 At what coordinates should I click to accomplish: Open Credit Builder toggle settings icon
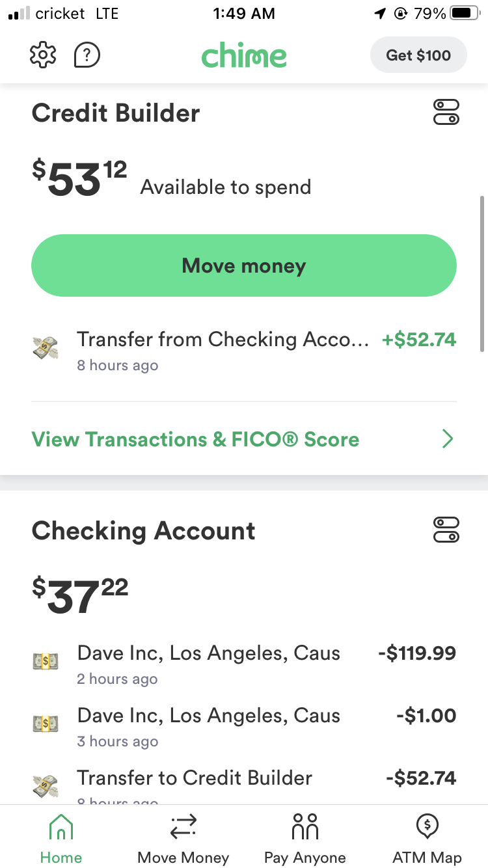[446, 113]
